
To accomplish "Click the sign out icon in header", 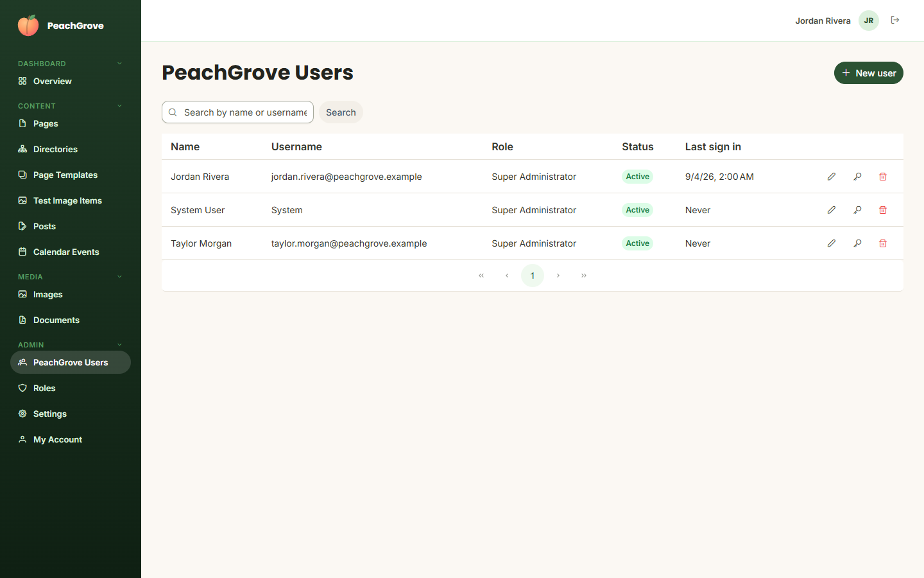I will 895,20.
